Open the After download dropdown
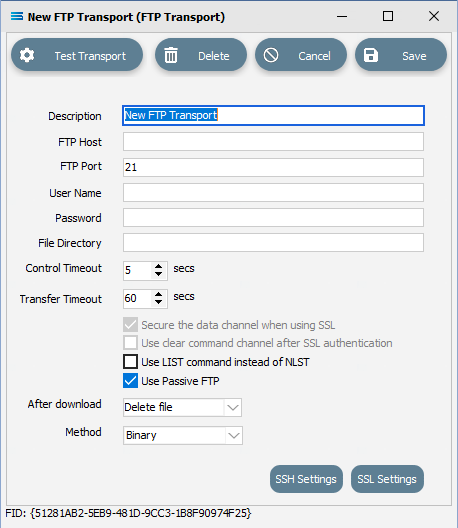The width and height of the screenshot is (458, 528). click(182, 407)
